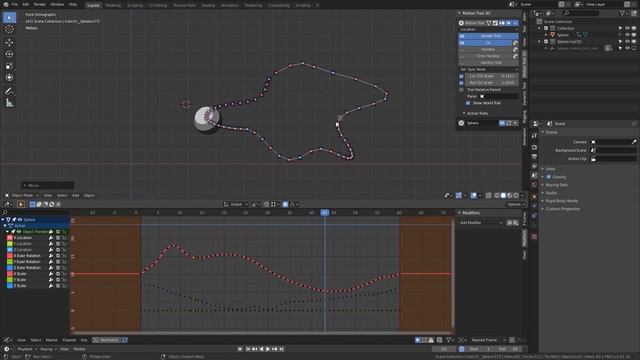Enable the Trail Relative Parent checkbox
This screenshot has width=640, height=360.
click(x=462, y=89)
